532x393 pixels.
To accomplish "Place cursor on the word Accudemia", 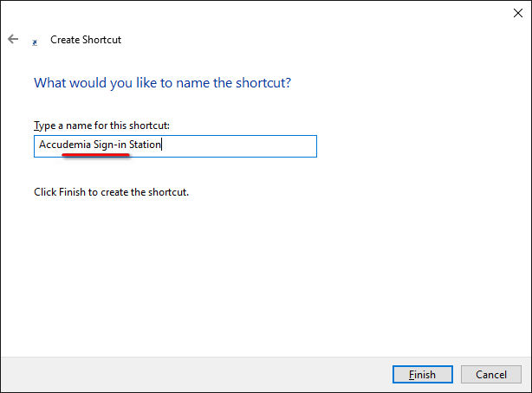I will click(x=65, y=145).
